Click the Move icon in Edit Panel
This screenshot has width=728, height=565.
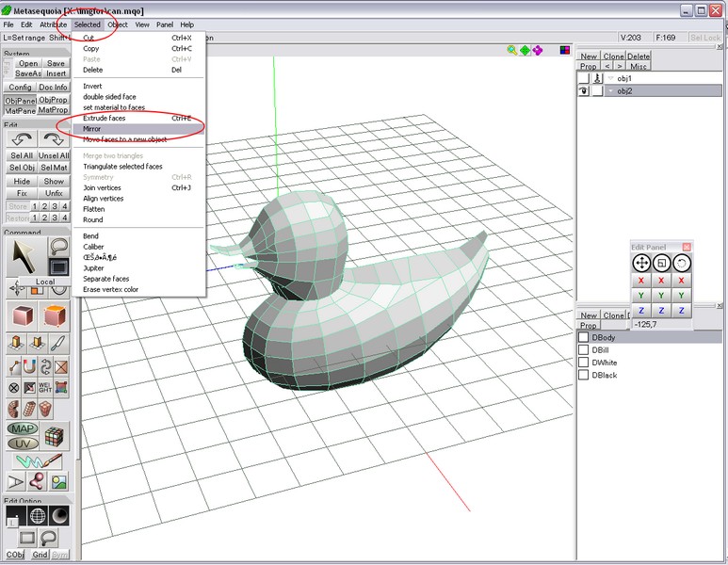tap(641, 263)
